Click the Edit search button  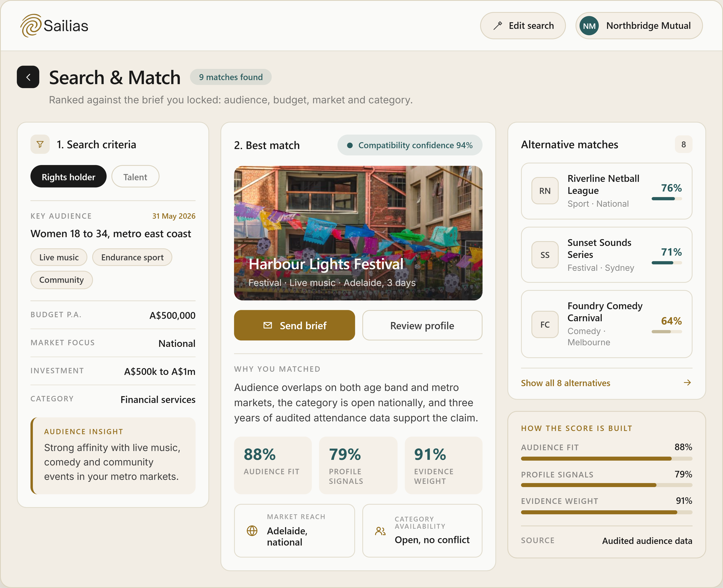coord(523,26)
